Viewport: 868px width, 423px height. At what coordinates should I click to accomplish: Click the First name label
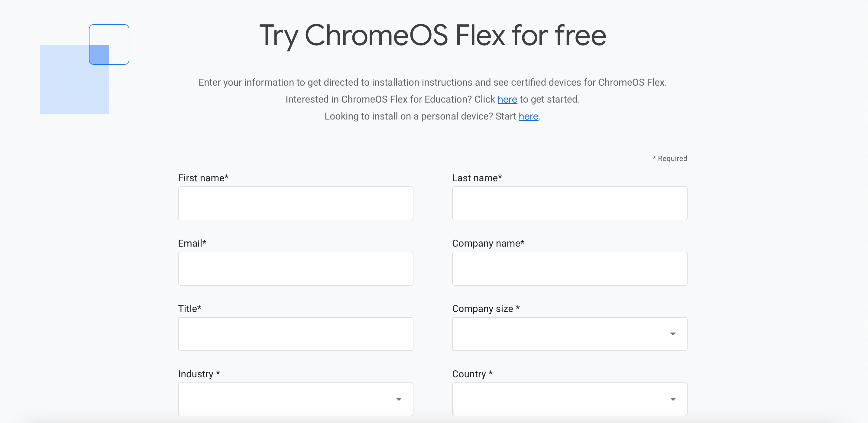pos(203,178)
